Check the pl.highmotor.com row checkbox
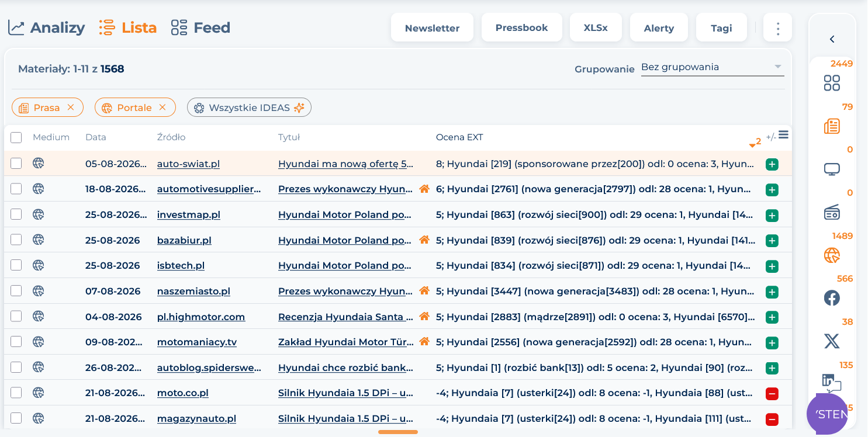This screenshot has height=437, width=868. pyautogui.click(x=16, y=316)
